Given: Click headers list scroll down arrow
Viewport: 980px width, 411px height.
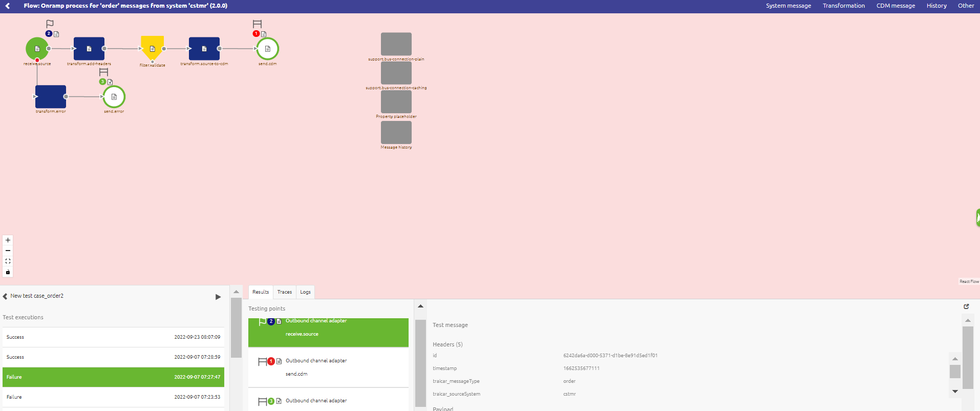Looking at the screenshot, I should tap(955, 392).
